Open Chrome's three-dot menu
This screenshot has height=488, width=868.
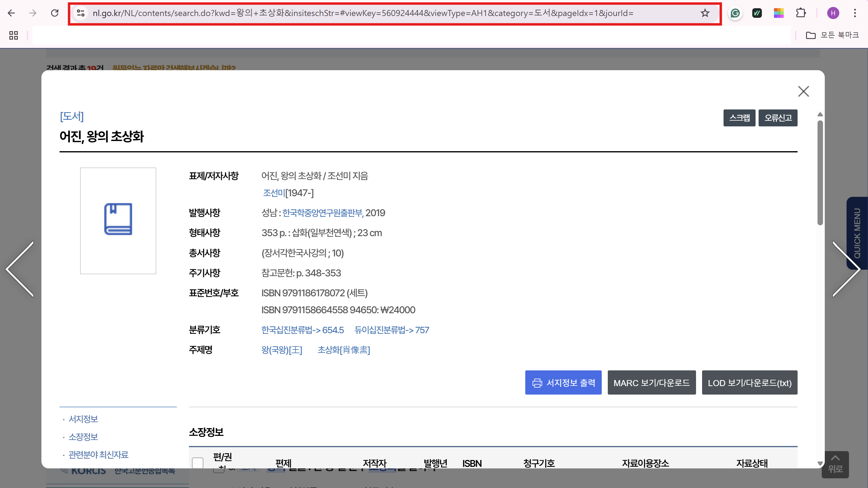pos(854,13)
